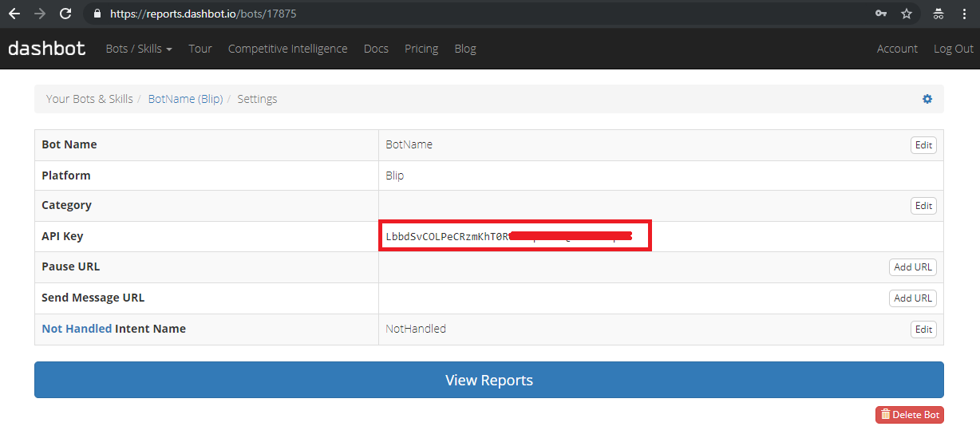Open the Not Handled link
Image resolution: width=980 pixels, height=446 pixels.
[77, 329]
